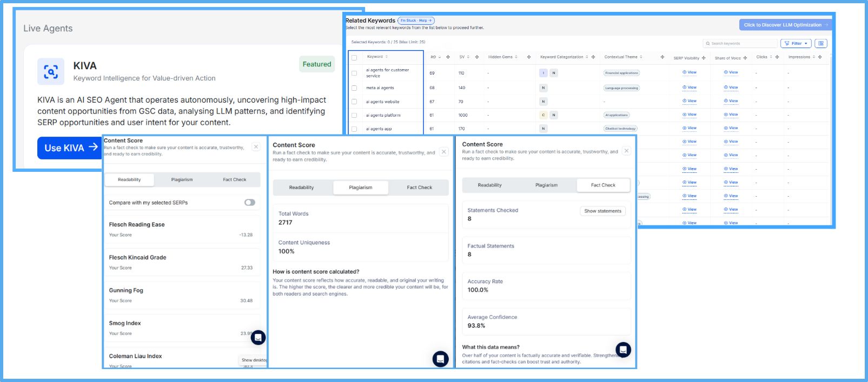Tick the select-all keywords header checkbox
868x382 pixels.
[354, 57]
